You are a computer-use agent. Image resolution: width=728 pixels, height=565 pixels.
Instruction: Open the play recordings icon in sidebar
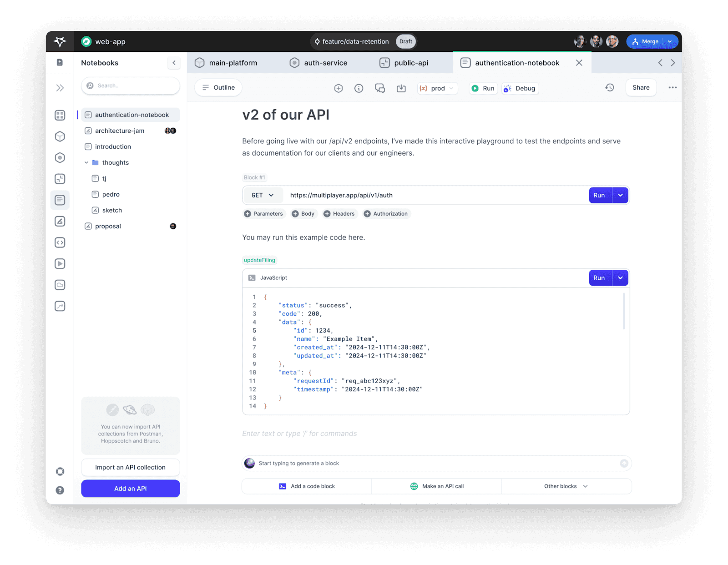point(60,263)
